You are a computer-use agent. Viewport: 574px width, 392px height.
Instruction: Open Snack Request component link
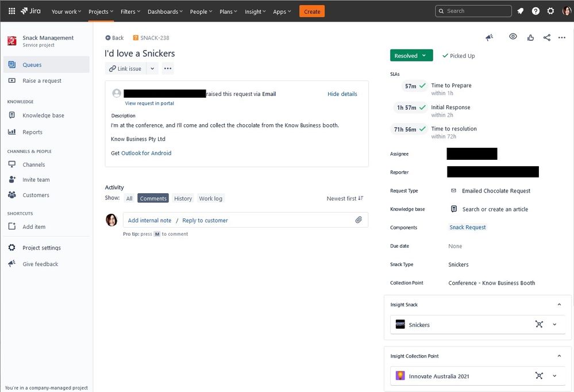468,227
